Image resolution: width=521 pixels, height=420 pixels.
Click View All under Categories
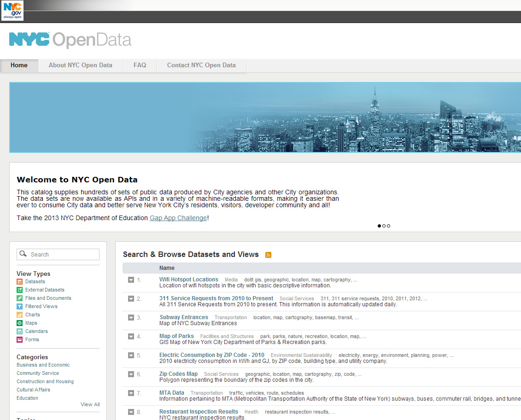90,404
